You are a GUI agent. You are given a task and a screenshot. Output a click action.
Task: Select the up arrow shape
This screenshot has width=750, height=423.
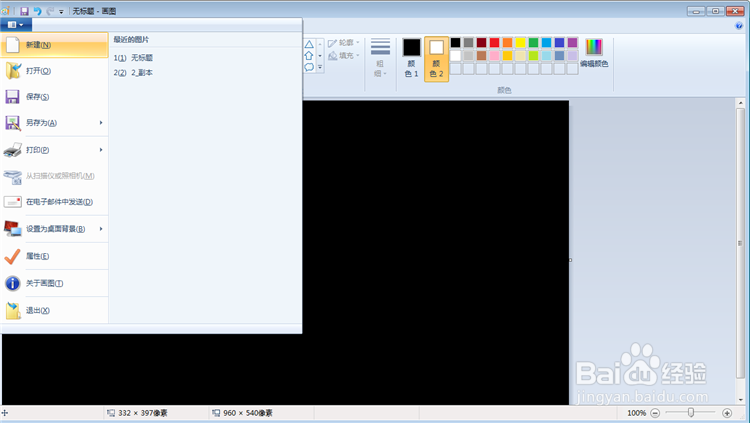coord(309,56)
